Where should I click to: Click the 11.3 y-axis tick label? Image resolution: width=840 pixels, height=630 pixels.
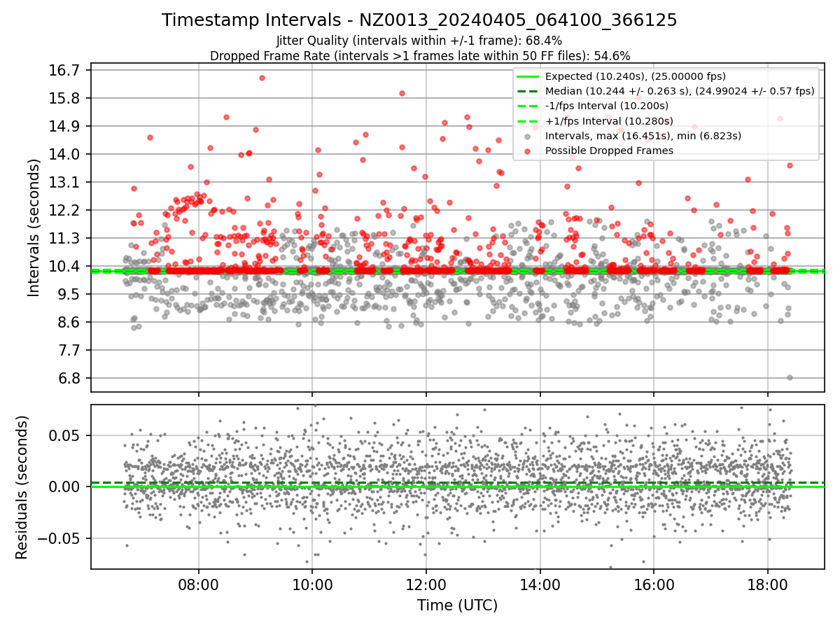pos(66,238)
